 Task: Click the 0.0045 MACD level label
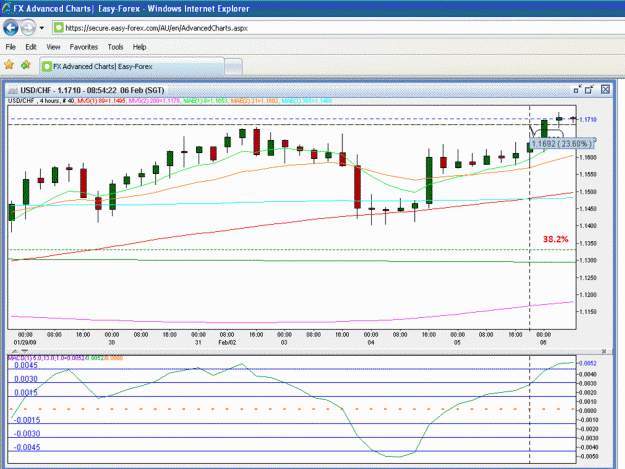point(26,365)
